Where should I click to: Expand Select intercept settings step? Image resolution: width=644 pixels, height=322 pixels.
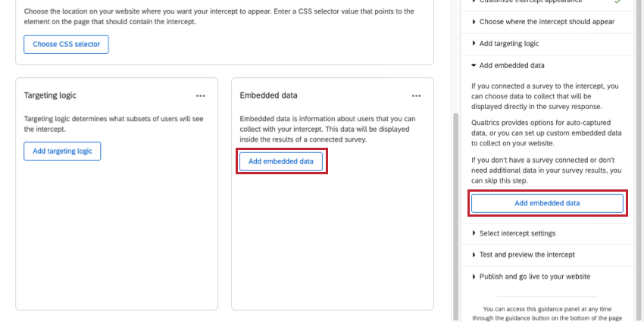(517, 233)
